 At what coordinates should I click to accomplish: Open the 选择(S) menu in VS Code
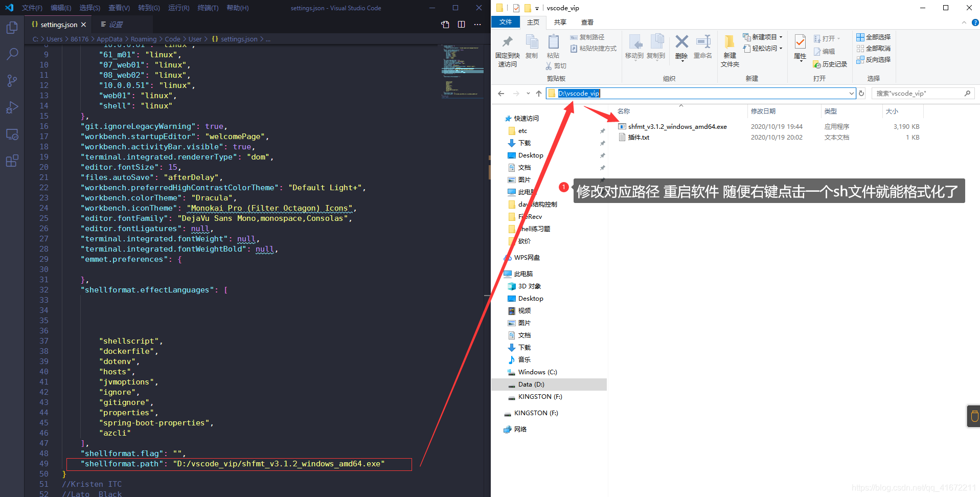pyautogui.click(x=90, y=8)
